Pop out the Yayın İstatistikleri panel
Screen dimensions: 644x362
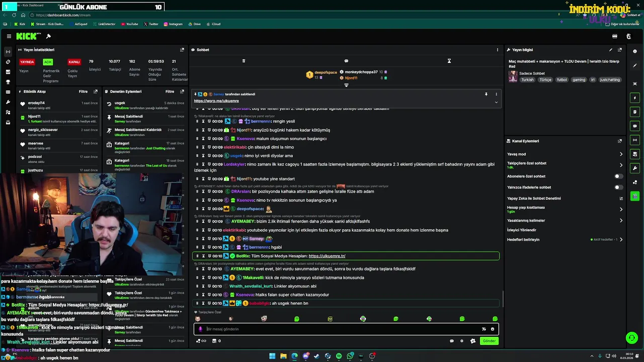click(182, 50)
